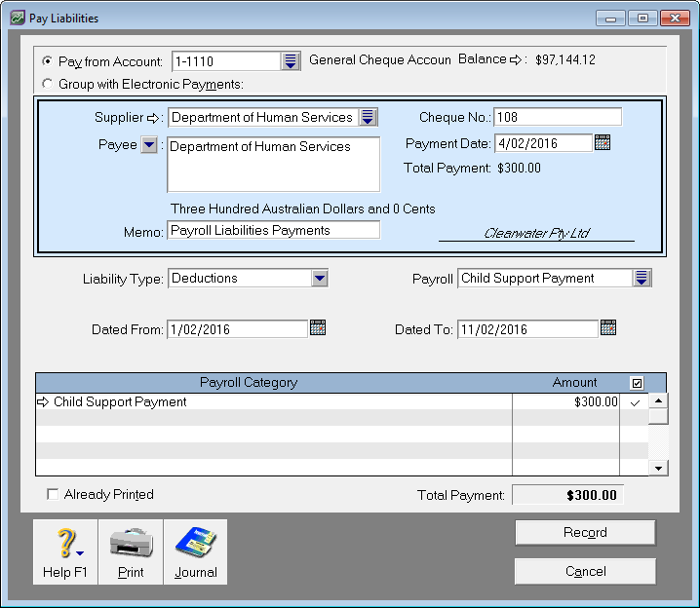Toggle the select-all checkbox in Amount header
Viewport: 700px width, 608px height.
pos(638,383)
